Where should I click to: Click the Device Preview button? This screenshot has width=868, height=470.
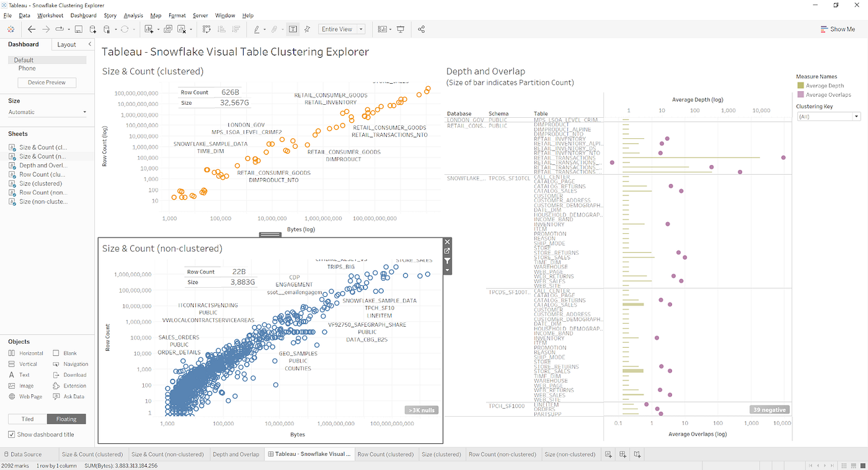tap(47, 82)
